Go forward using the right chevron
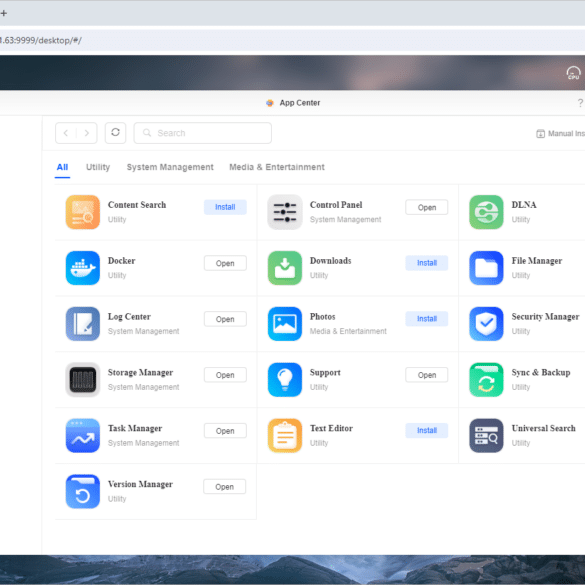Viewport: 585px width, 585px height. [87, 133]
